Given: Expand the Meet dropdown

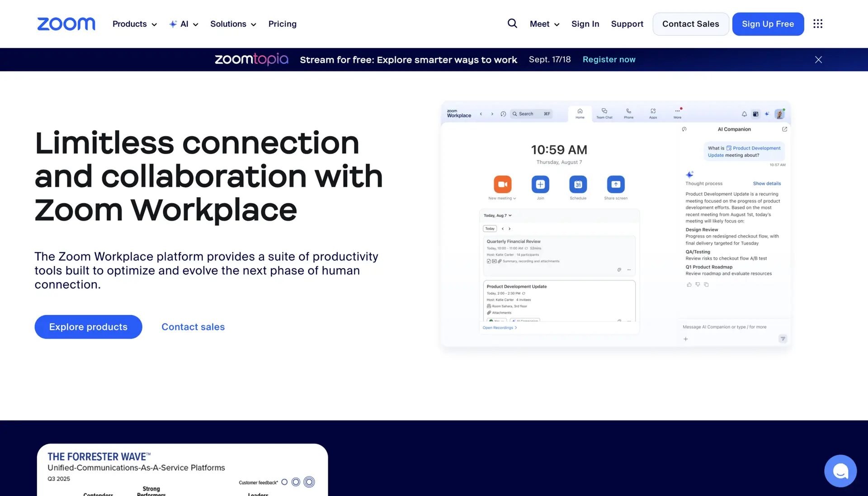Looking at the screenshot, I should [544, 24].
